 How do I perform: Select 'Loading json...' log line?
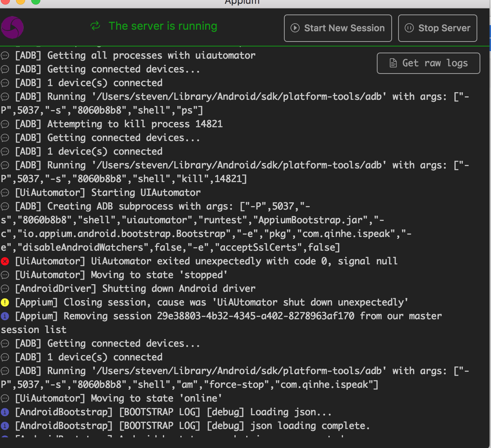174,412
